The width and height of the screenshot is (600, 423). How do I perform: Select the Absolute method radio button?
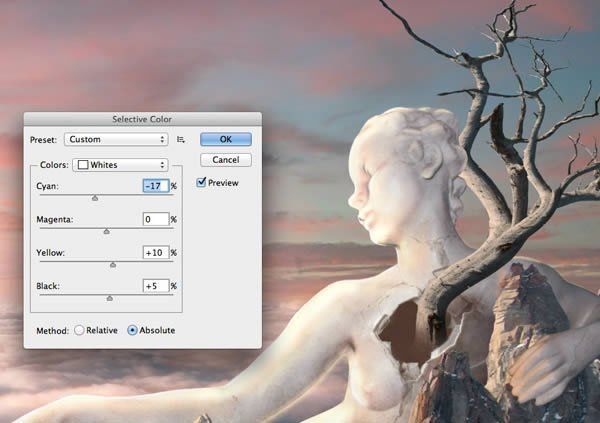[132, 330]
